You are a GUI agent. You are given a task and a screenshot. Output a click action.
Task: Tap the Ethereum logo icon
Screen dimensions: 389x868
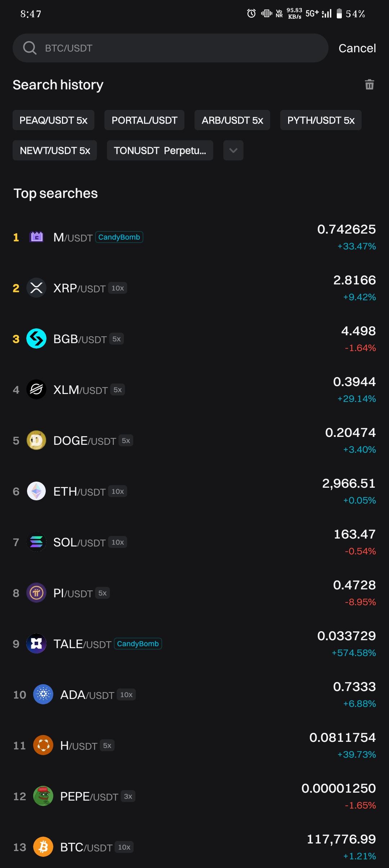36,491
